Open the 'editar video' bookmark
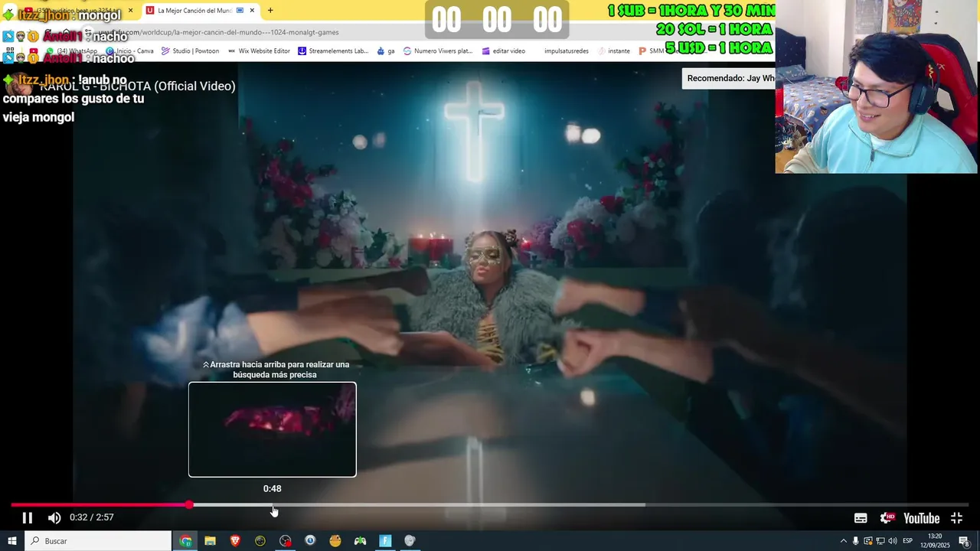The height and width of the screenshot is (551, 980). 503,51
